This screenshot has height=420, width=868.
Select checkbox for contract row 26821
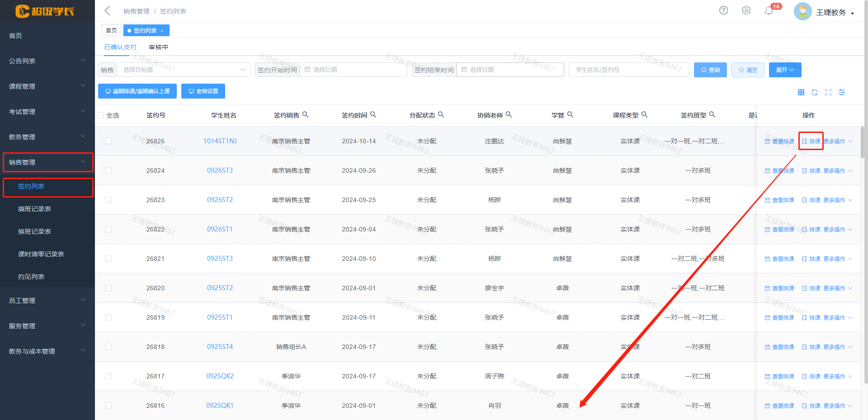point(108,259)
